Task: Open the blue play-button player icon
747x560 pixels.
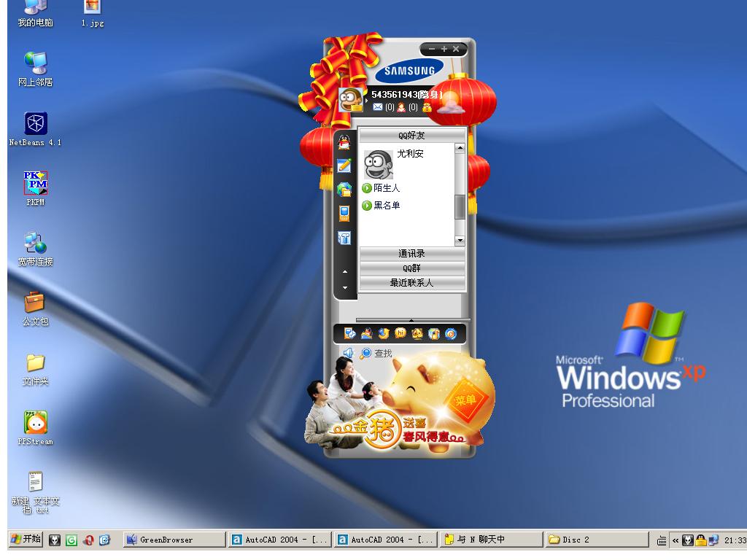Action: pos(451,333)
